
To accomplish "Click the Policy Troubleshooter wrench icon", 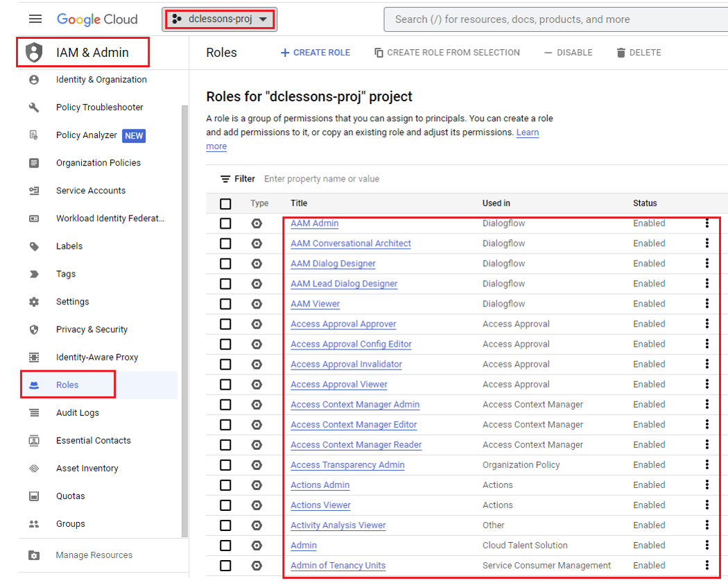I will click(34, 107).
